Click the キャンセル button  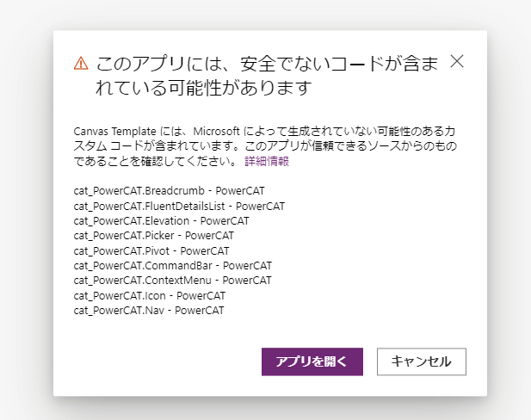(422, 361)
